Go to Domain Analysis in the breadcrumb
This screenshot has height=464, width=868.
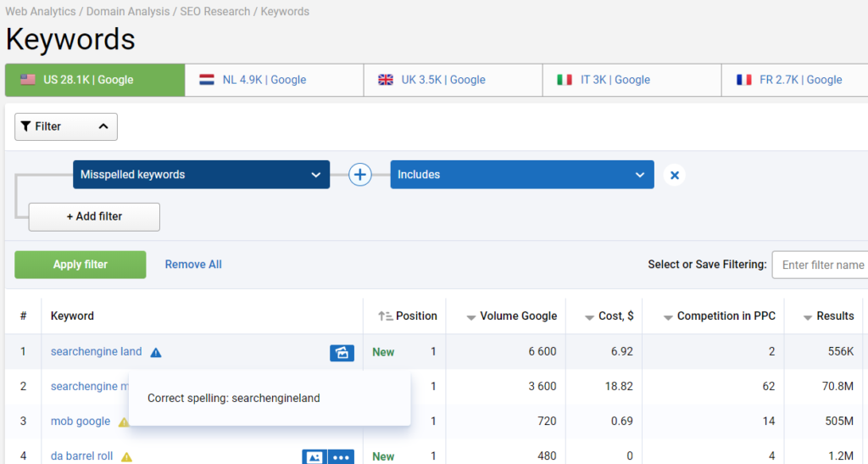coord(128,12)
